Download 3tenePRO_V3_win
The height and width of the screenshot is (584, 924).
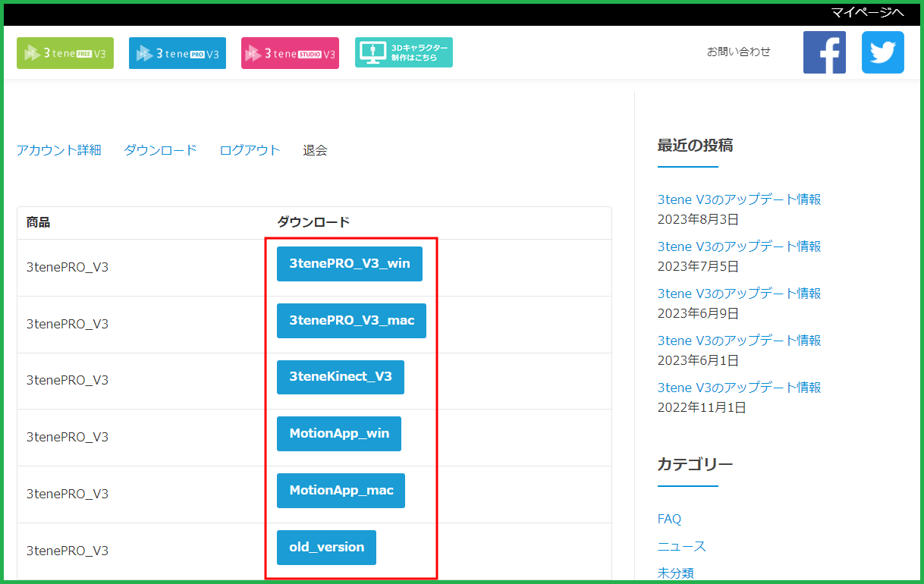coord(350,264)
